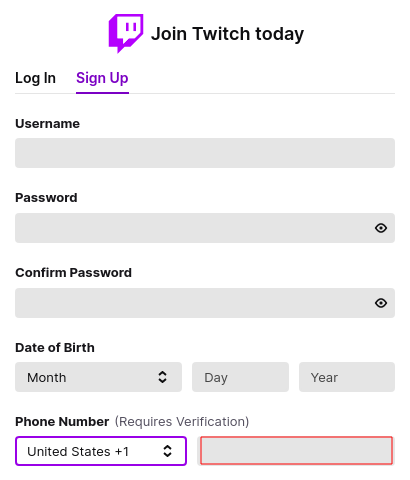
Task: Switch to the Log In tab
Action: click(x=35, y=78)
